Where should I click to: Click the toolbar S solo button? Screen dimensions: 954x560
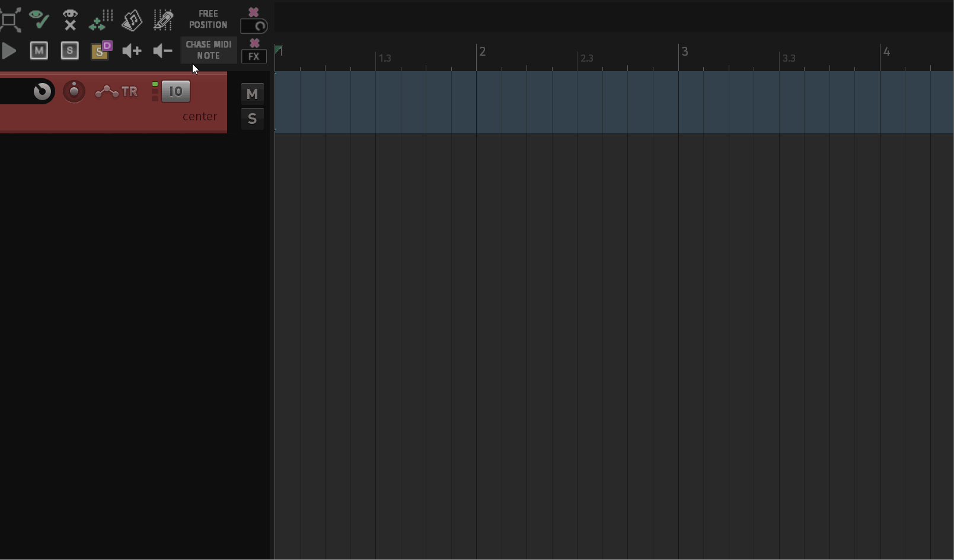[x=70, y=51]
